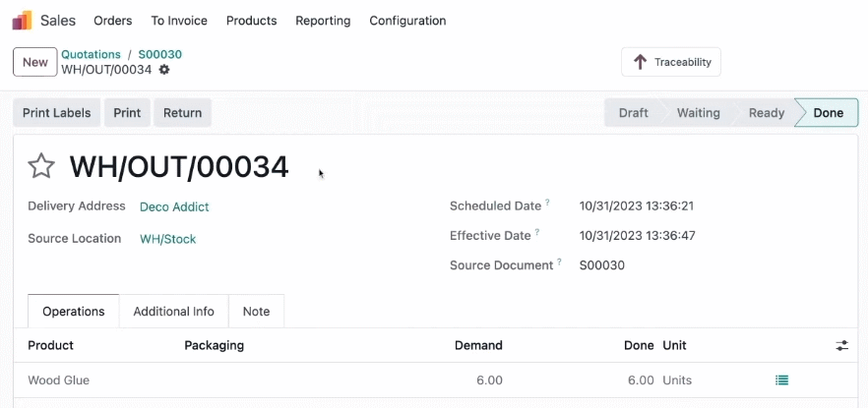Click the Odoo Sales app logo icon
This screenshot has width=868, height=408.
click(22, 21)
